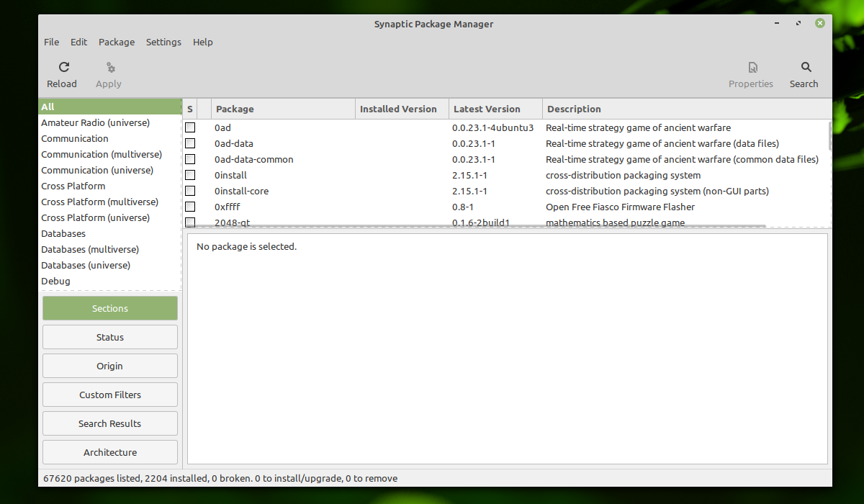Viewport: 864px width, 504px height.
Task: Show Custom Filters list
Action: click(x=110, y=395)
